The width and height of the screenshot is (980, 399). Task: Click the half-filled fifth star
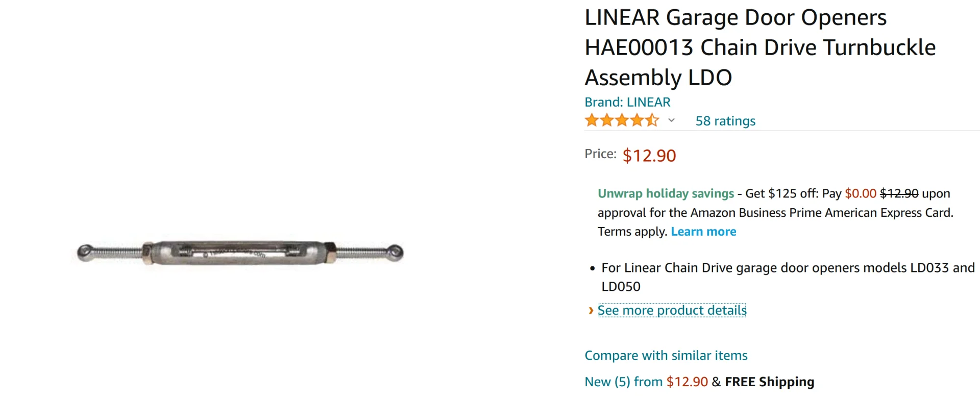652,121
